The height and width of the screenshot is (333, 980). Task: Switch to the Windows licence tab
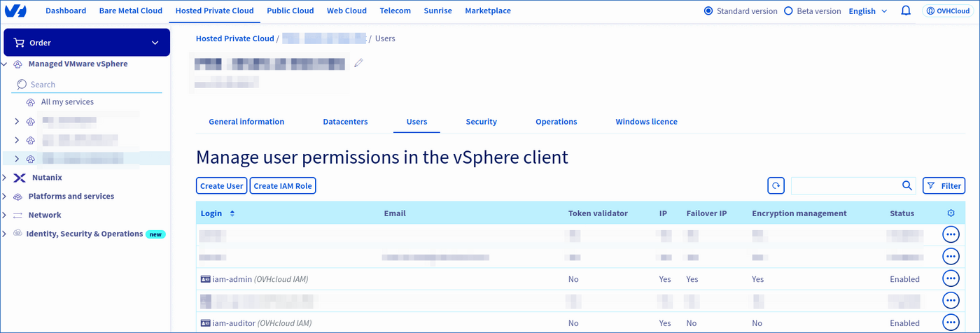[x=647, y=122]
